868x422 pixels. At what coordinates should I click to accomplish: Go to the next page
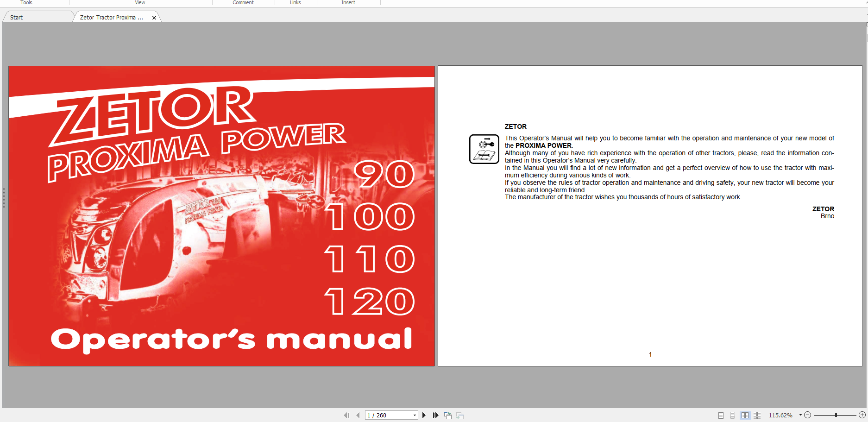pyautogui.click(x=424, y=416)
